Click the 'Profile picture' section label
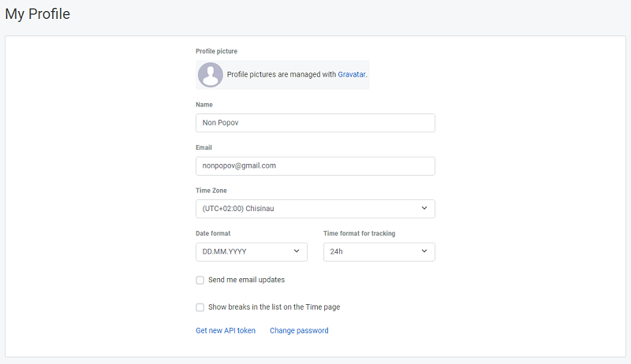The height and width of the screenshot is (364, 631). [216, 51]
